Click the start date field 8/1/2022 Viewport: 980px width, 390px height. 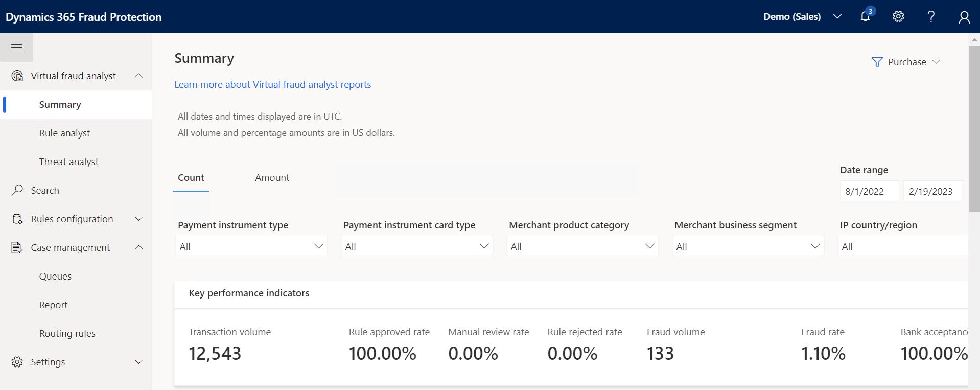870,191
